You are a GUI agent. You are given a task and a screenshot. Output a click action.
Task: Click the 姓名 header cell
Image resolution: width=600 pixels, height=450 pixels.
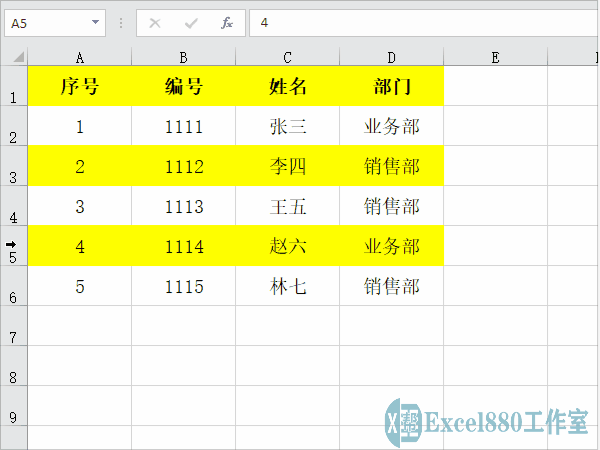tap(287, 86)
